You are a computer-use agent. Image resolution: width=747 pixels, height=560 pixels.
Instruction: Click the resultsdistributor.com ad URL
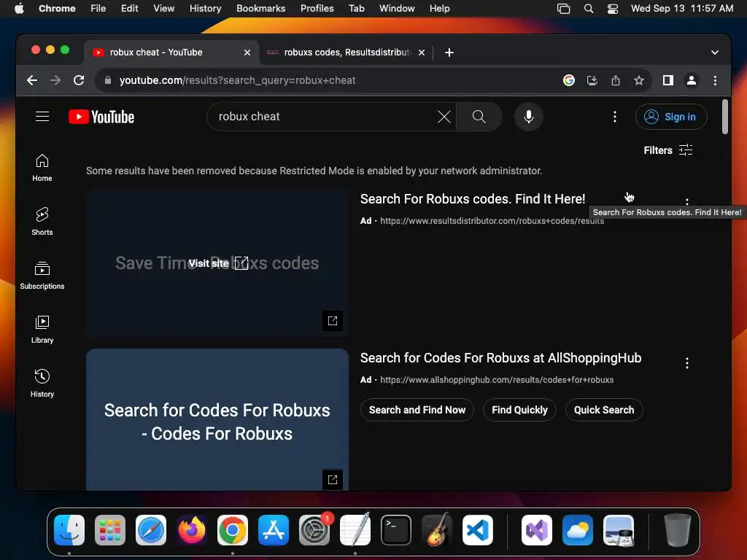click(x=492, y=221)
